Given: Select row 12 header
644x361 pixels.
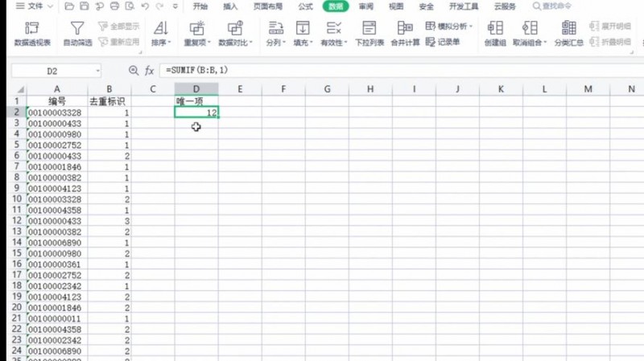Looking at the screenshot, I should point(17,221).
